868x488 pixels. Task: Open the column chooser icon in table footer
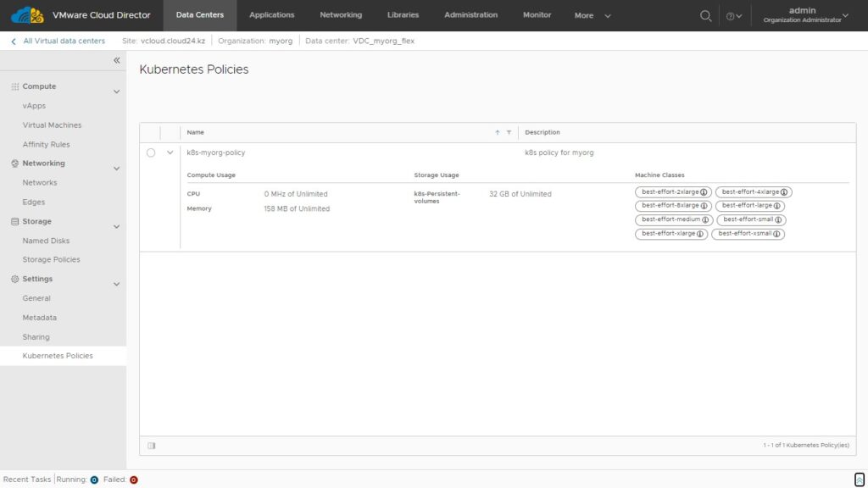[x=152, y=446]
